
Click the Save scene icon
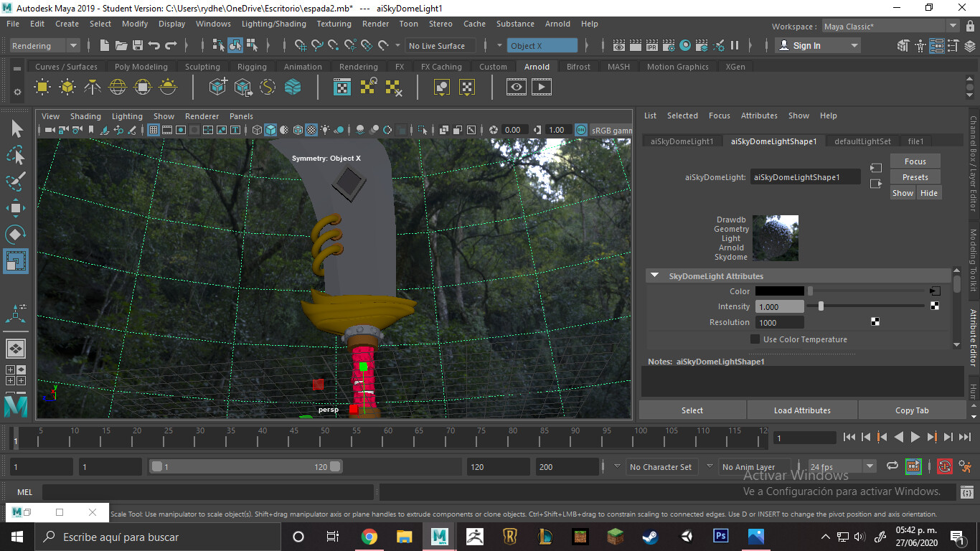(137, 46)
